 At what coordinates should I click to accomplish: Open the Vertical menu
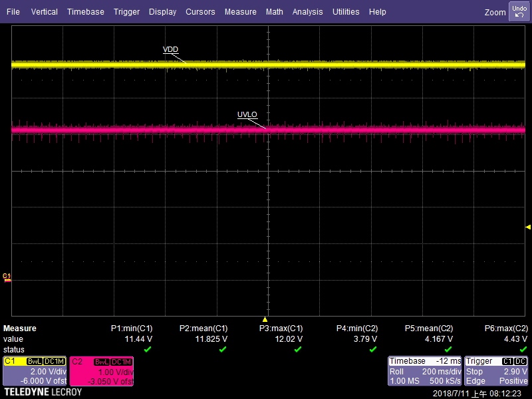45,11
